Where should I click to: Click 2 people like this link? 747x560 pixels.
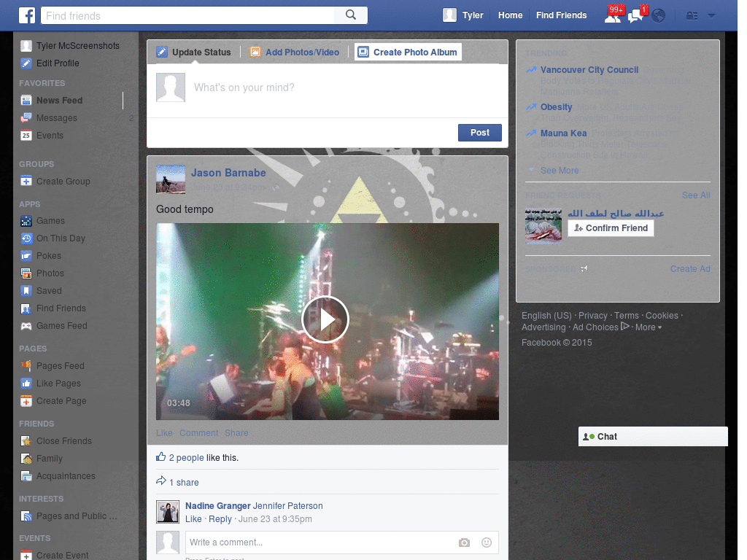pos(186,458)
